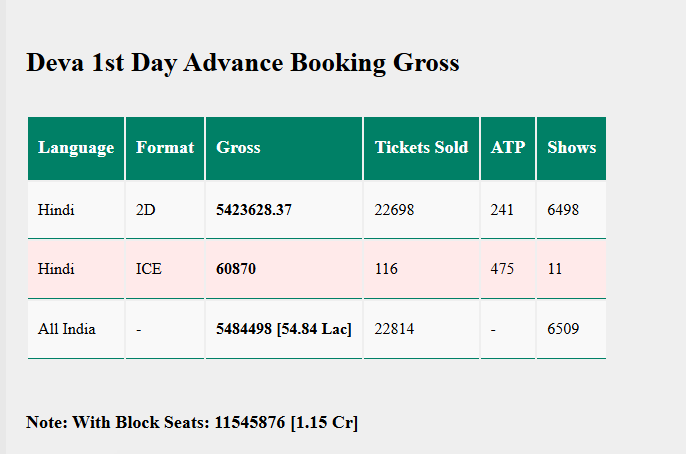Click the ICE format cell
Image resolution: width=686 pixels, height=454 pixels.
(x=149, y=269)
